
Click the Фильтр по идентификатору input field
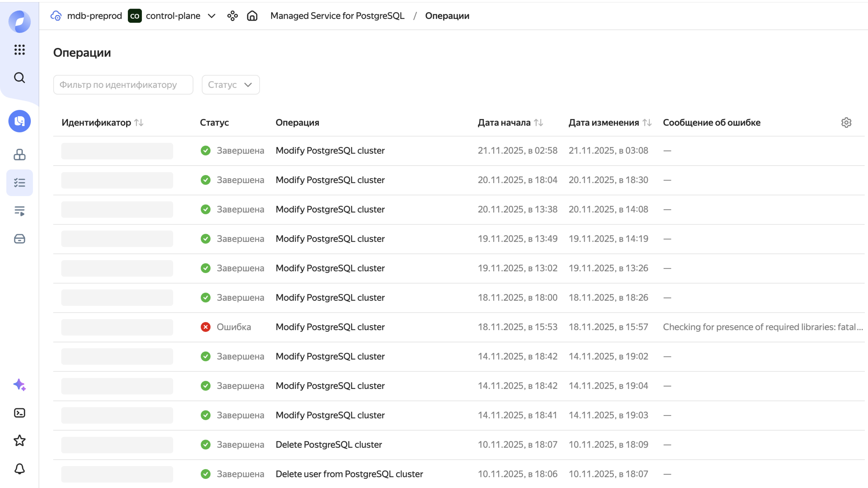coord(123,84)
